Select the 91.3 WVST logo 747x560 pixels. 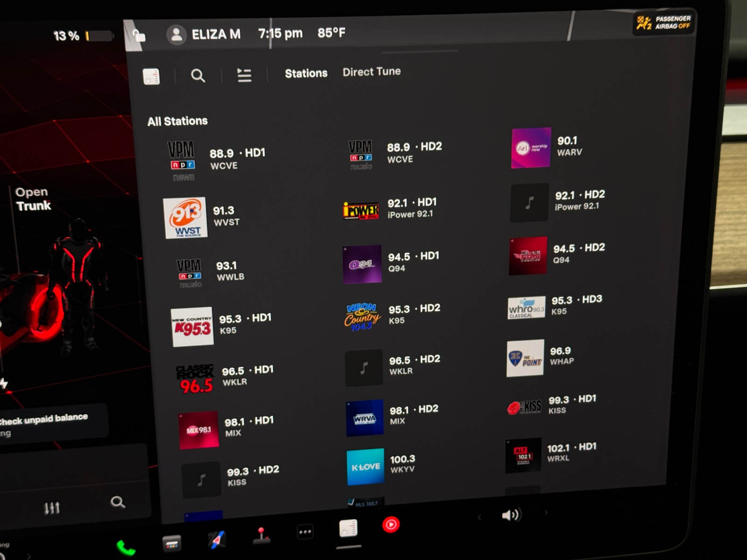pyautogui.click(x=185, y=218)
